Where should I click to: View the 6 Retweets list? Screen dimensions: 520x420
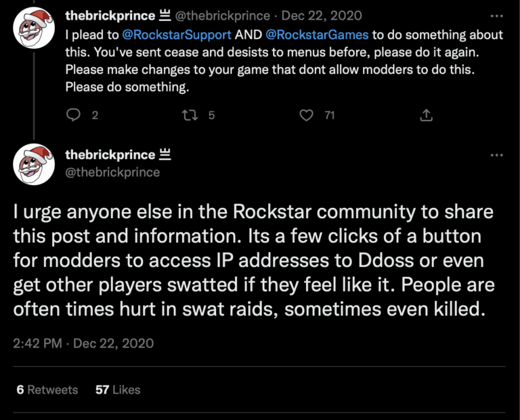[x=46, y=390]
